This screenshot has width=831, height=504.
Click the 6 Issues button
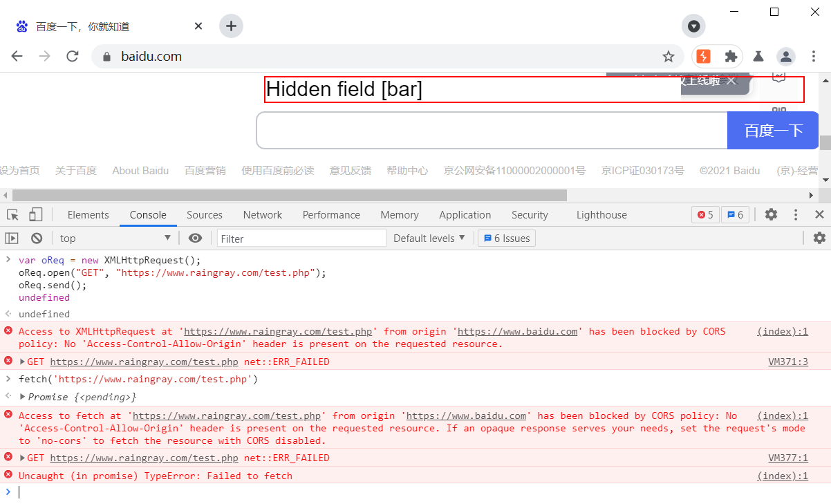[507, 239]
